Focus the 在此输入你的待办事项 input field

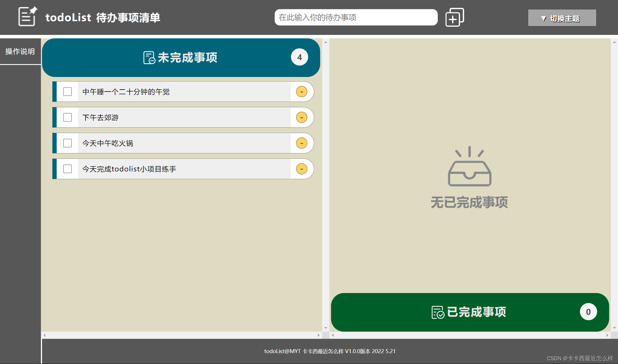356,17
